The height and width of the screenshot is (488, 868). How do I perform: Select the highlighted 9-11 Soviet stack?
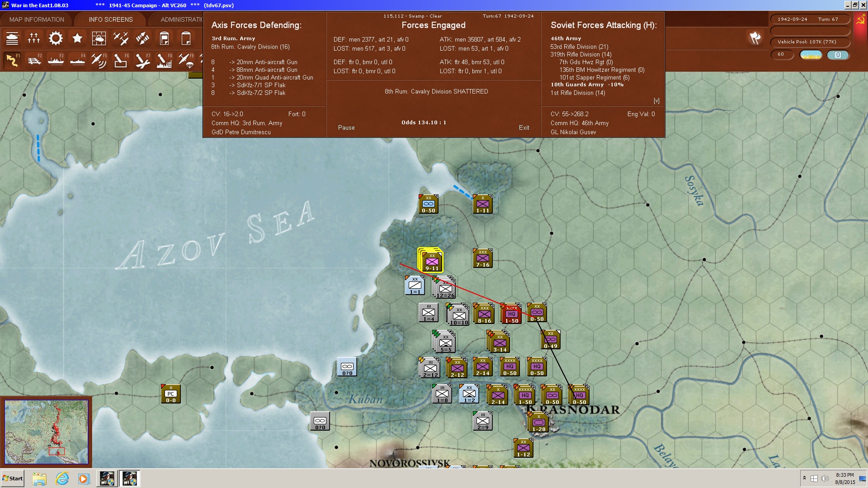[x=431, y=260]
